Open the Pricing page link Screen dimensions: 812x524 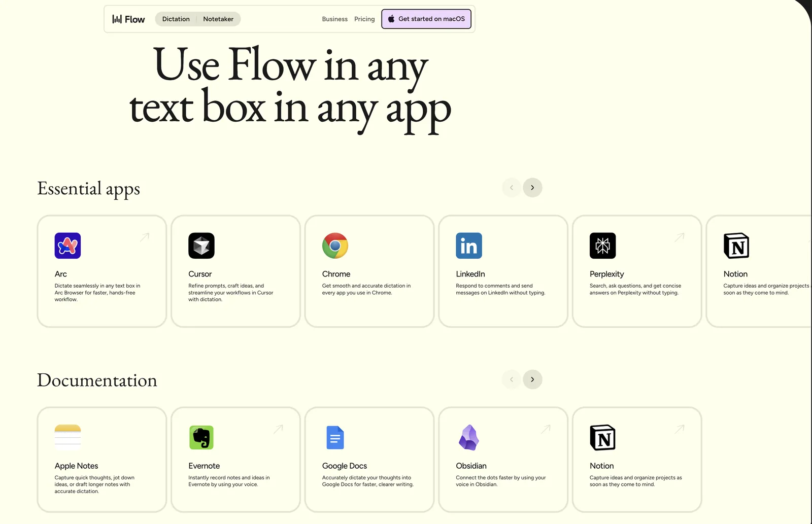point(364,19)
